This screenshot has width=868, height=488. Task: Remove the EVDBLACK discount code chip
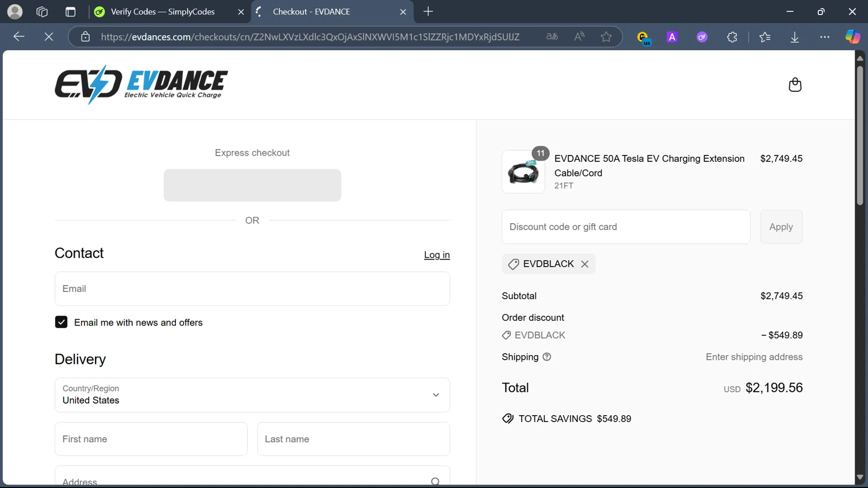pyautogui.click(x=585, y=264)
